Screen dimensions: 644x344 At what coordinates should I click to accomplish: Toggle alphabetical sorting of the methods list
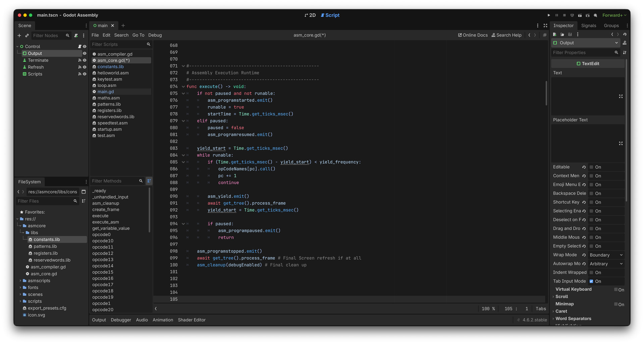[x=149, y=181]
